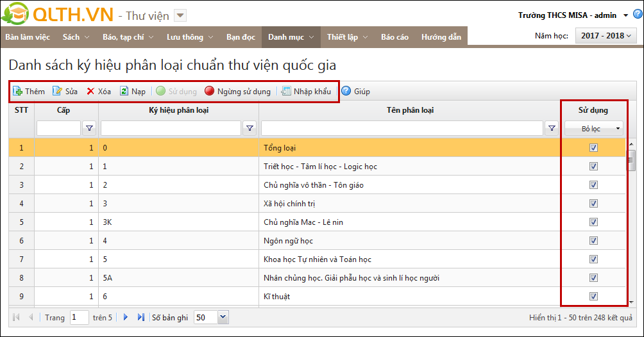
Task: Click the Sử dụng column header
Action: coord(593,110)
